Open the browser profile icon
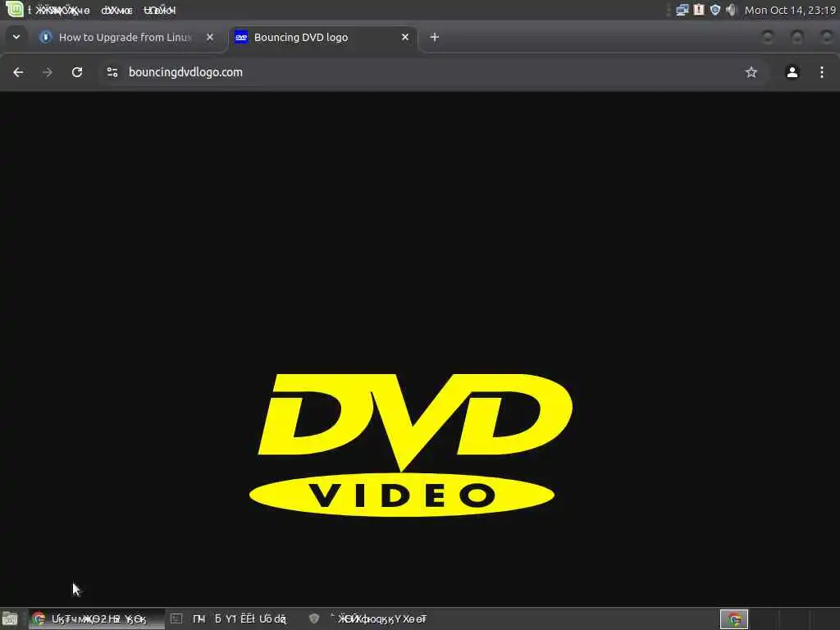 pos(792,72)
